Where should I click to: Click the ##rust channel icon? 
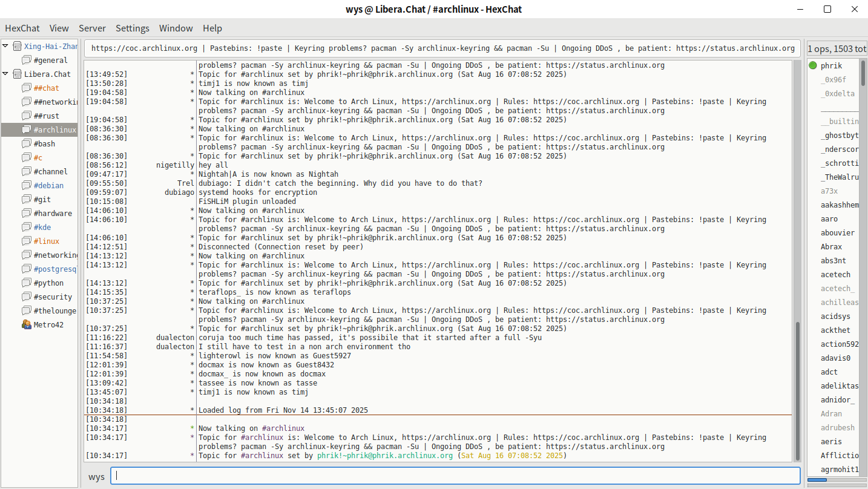pyautogui.click(x=27, y=116)
